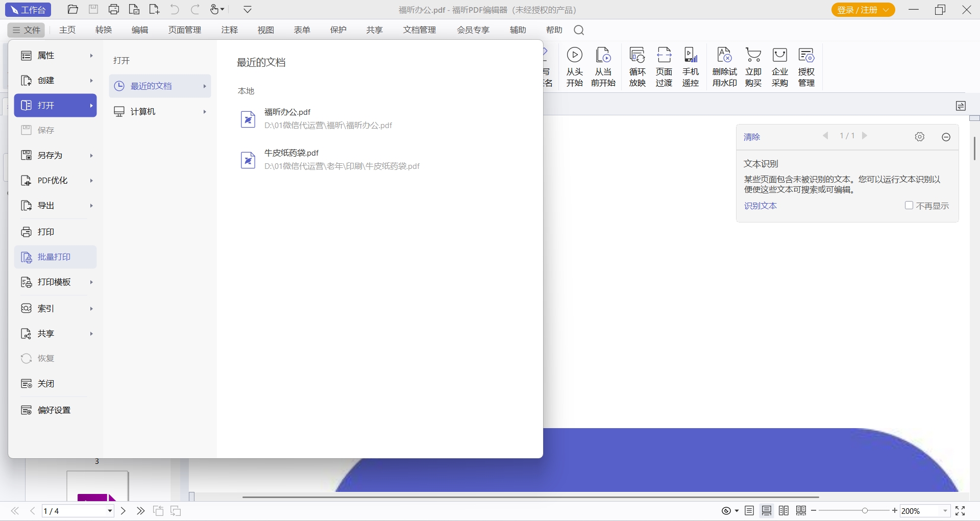Click the print icon in quick access toolbar
The height and width of the screenshot is (521, 980).
tap(114, 10)
